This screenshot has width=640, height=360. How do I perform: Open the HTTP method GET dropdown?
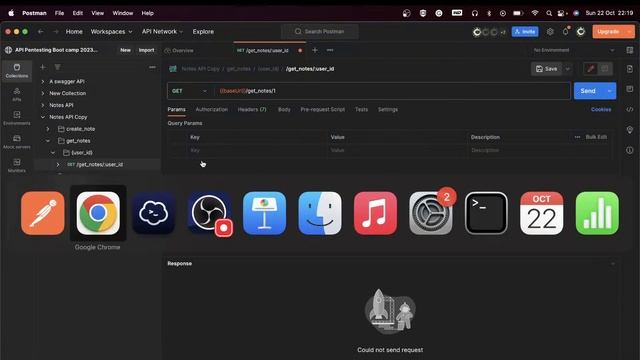point(189,91)
